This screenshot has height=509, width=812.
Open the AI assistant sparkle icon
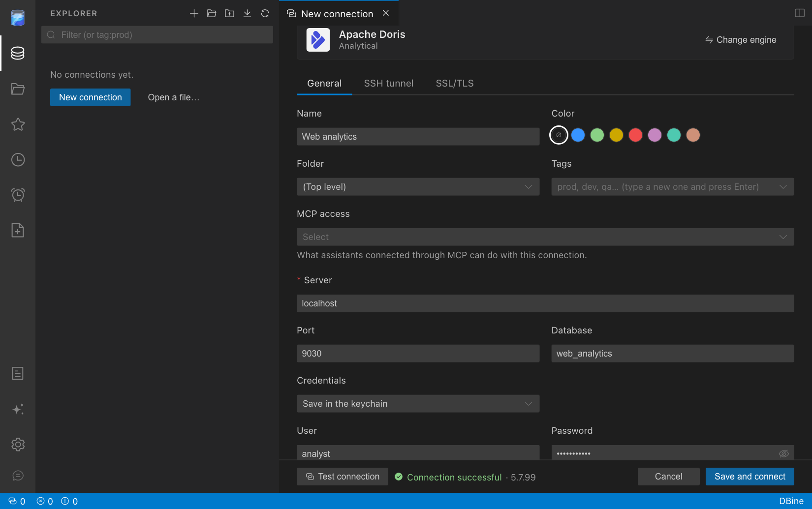[18, 409]
